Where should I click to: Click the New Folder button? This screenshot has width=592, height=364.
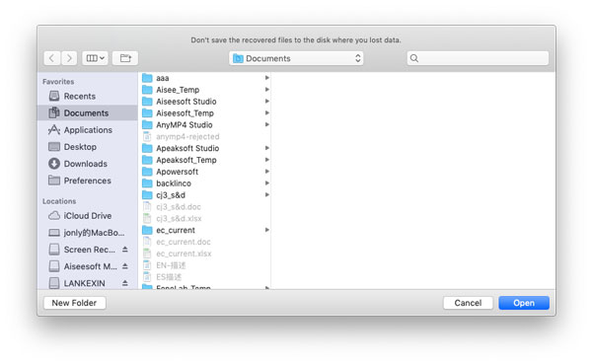tap(74, 303)
